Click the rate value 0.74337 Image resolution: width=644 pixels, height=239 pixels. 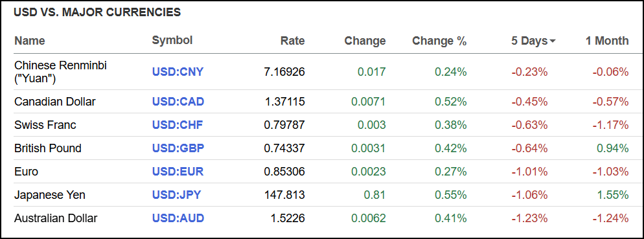(284, 148)
